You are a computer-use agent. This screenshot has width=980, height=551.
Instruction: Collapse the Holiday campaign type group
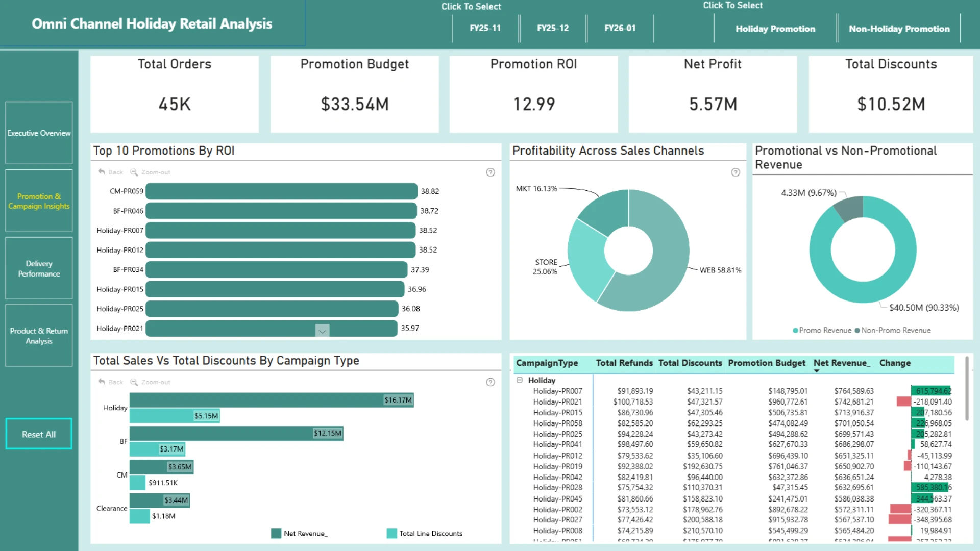pos(520,380)
